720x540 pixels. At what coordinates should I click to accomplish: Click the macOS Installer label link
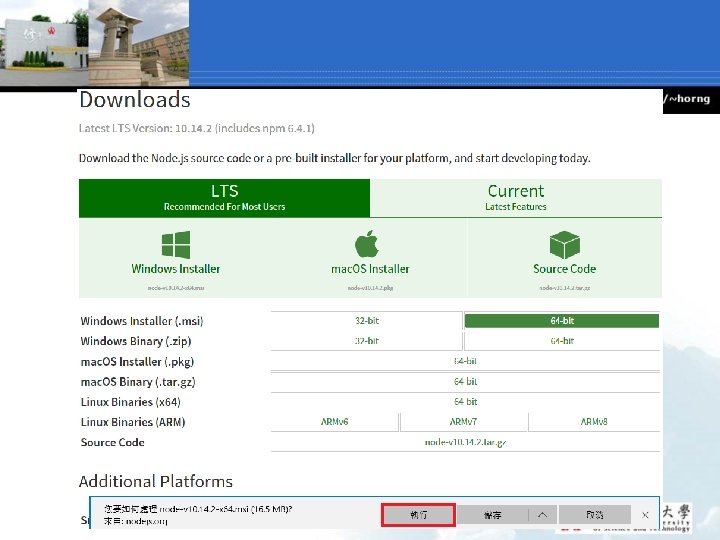click(370, 269)
